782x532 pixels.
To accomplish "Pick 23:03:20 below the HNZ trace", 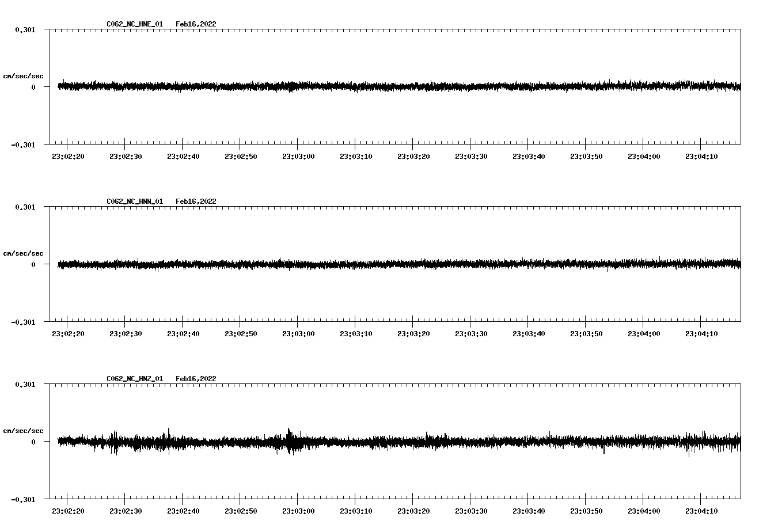I will tap(413, 511).
